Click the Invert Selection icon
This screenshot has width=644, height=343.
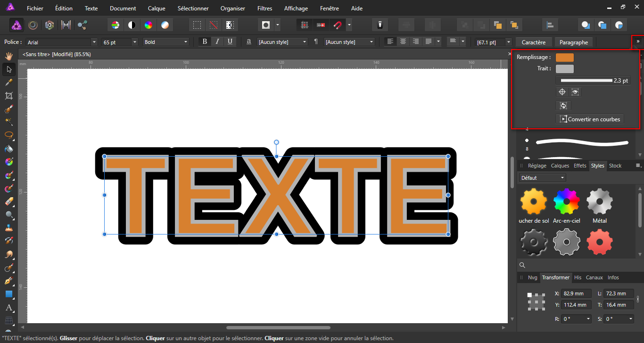coord(230,25)
